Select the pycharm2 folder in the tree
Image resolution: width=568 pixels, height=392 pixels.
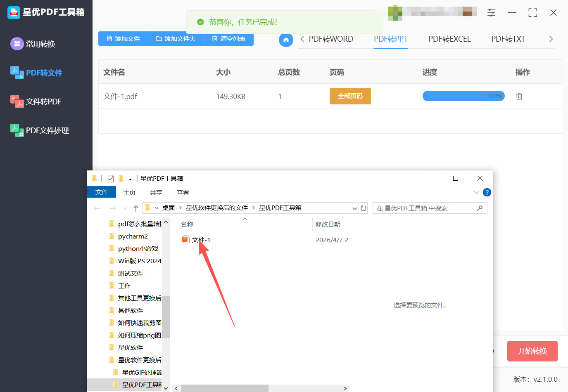pos(133,236)
